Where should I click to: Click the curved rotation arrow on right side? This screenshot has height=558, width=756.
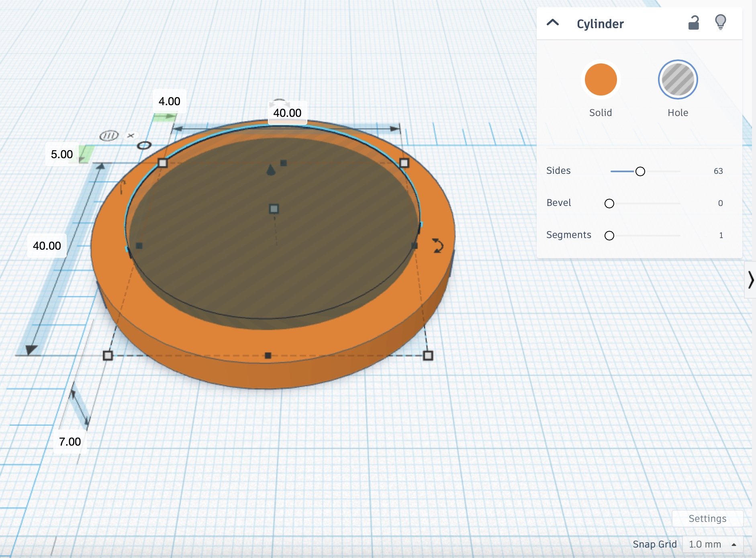437,246
